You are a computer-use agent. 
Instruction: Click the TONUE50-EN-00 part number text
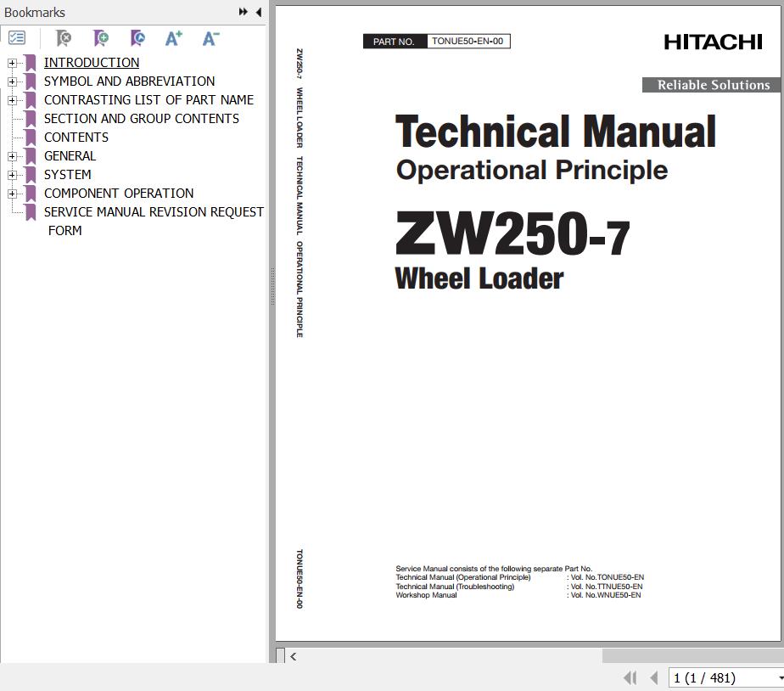click(x=468, y=41)
